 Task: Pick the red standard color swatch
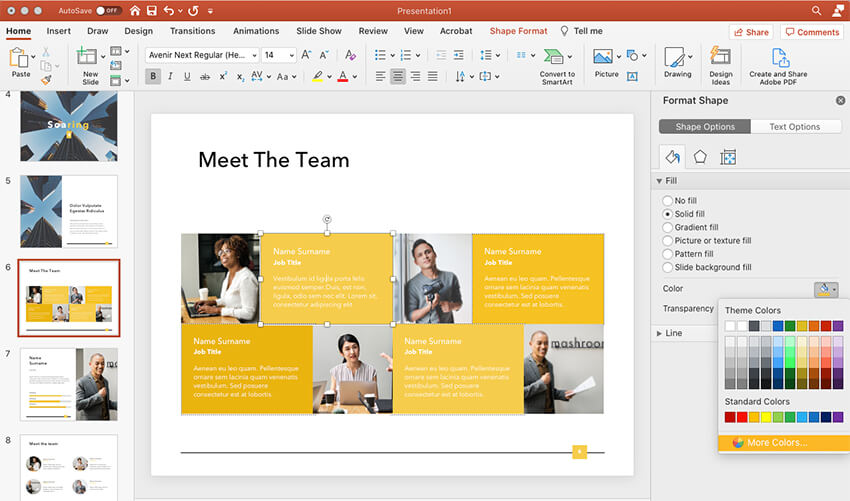click(x=742, y=417)
